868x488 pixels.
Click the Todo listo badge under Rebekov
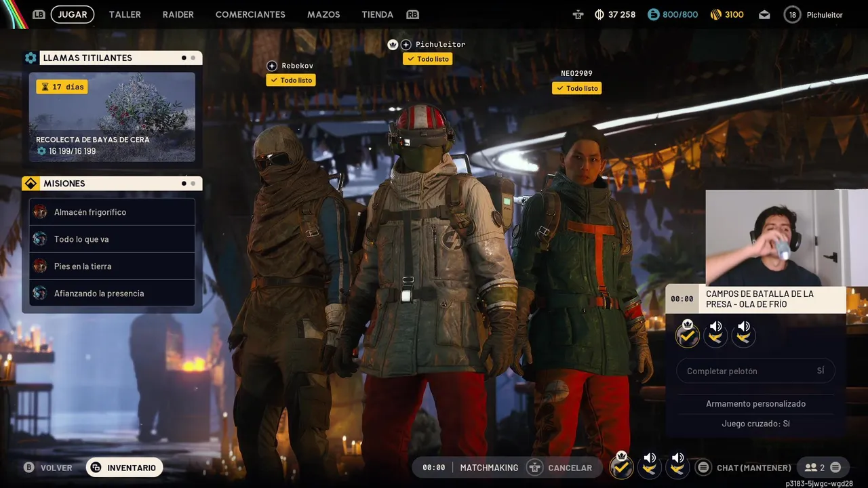[291, 80]
